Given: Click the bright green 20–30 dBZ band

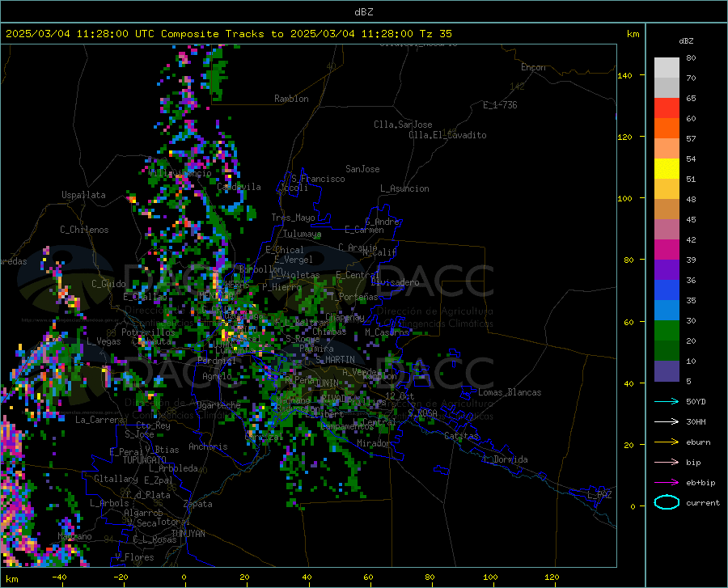Looking at the screenshot, I should tap(667, 331).
